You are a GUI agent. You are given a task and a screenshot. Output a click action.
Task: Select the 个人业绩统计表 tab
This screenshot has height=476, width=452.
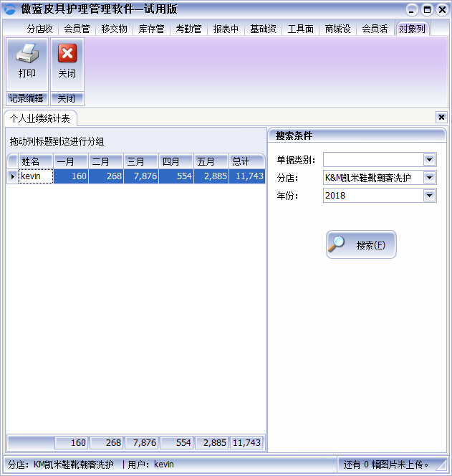40,118
